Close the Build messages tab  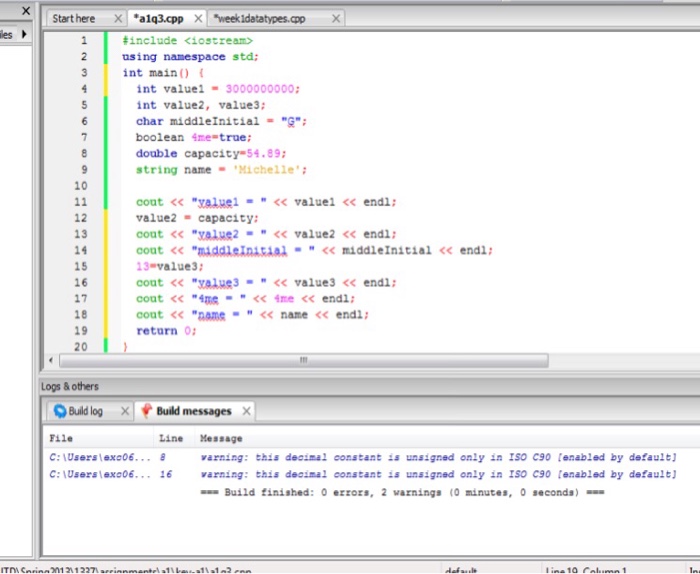click(x=246, y=411)
